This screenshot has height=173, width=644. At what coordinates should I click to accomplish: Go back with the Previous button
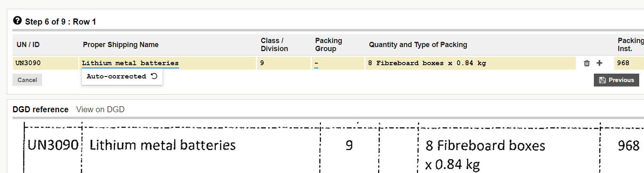[616, 80]
